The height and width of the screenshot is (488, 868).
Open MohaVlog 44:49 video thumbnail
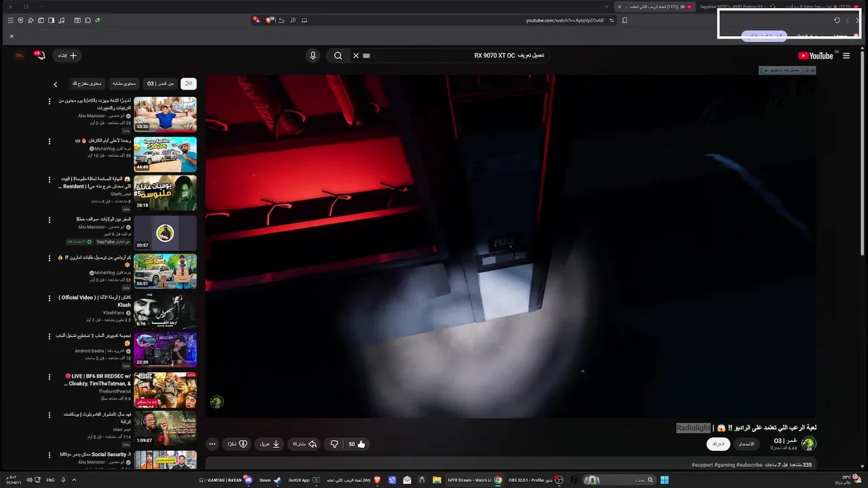point(165,154)
